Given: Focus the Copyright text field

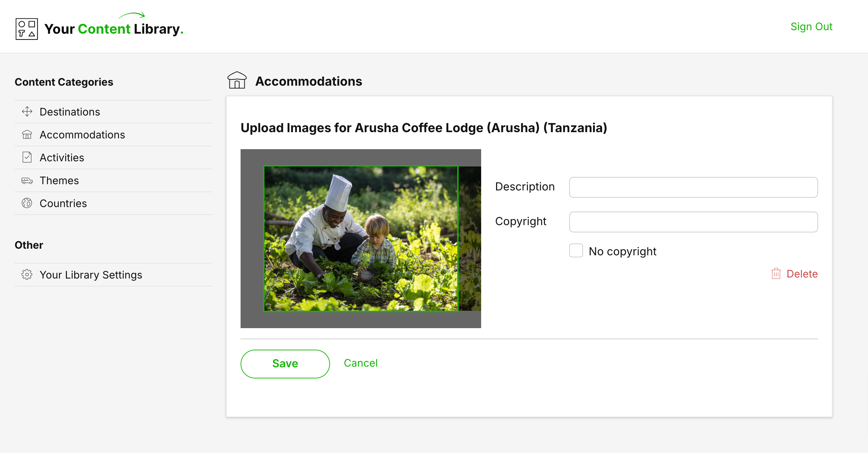Looking at the screenshot, I should point(693,222).
